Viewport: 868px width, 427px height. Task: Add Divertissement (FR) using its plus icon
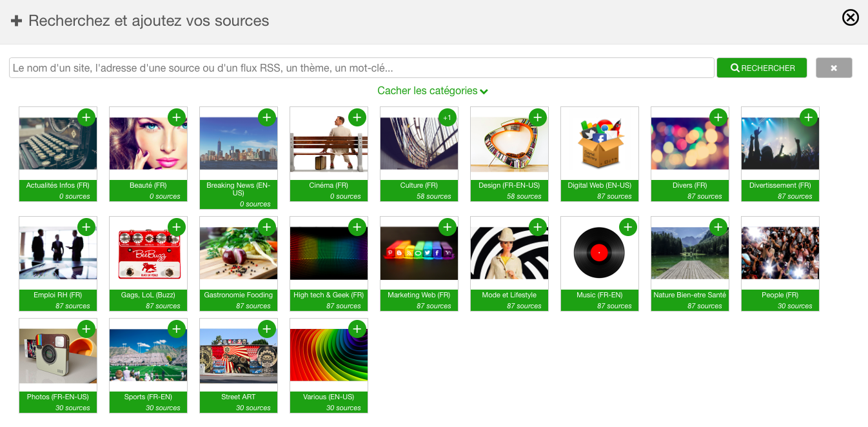[x=809, y=117]
